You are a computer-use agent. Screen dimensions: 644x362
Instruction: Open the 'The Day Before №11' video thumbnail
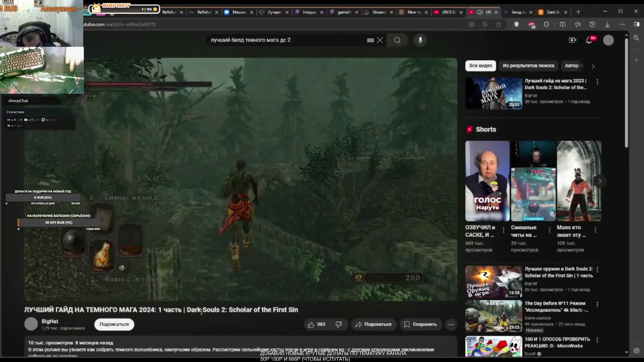coord(494,316)
